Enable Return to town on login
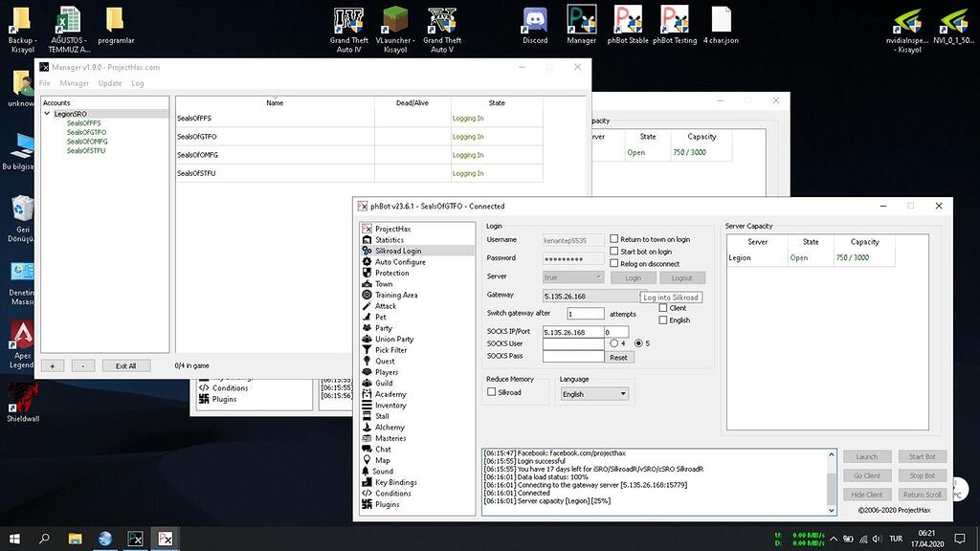 click(x=613, y=238)
